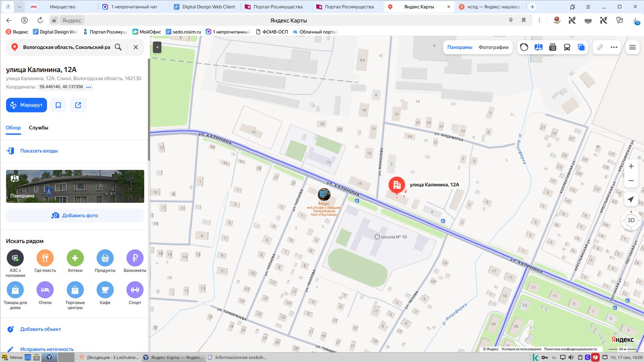Toggle the Фотографии map layer
Viewport: 644px width, 362px height.
coord(494,47)
